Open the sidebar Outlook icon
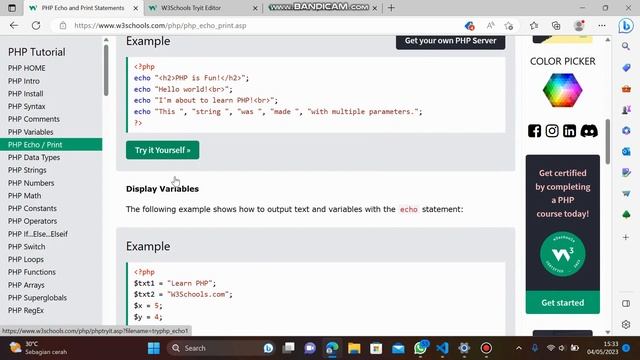The image size is (640, 360). point(626,151)
